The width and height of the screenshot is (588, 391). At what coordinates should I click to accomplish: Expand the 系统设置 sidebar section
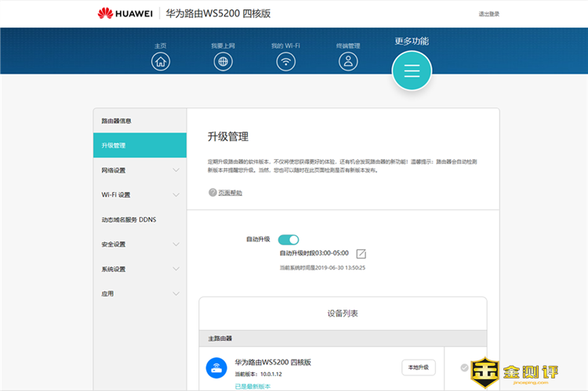click(140, 269)
